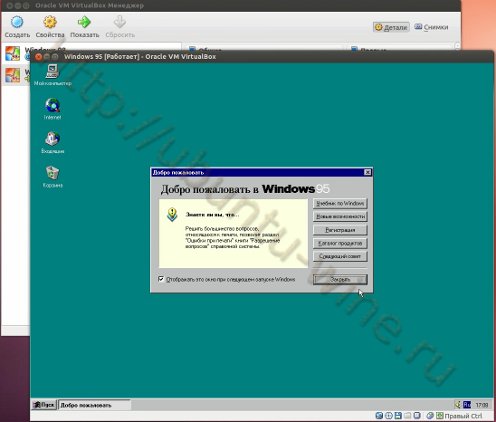This screenshot has height=422, width=496.
Task: Click the Создать icon in VirtualBox Manager
Action: click(x=17, y=22)
